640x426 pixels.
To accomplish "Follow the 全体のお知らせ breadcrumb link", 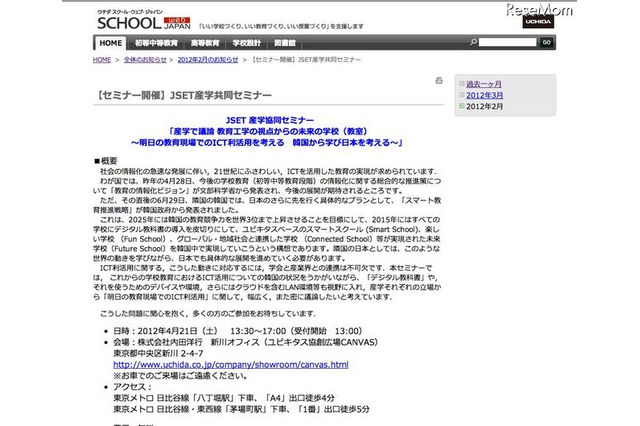I will [x=145, y=60].
